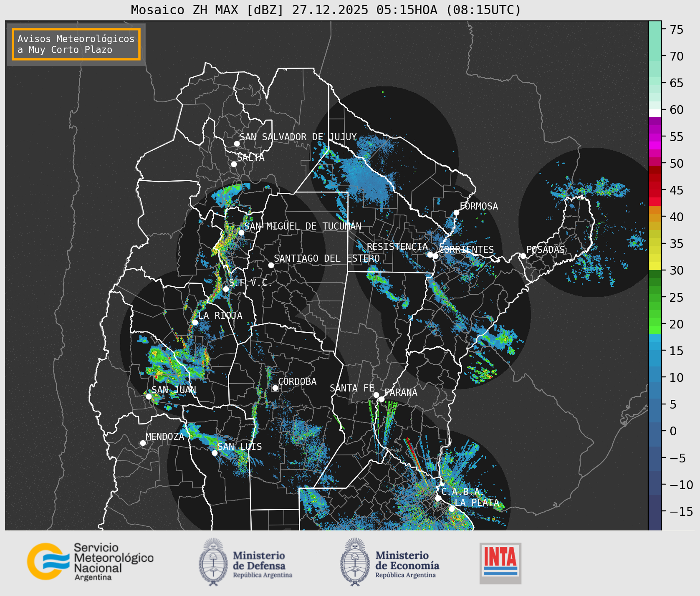Click the POSADAS label text

point(545,250)
